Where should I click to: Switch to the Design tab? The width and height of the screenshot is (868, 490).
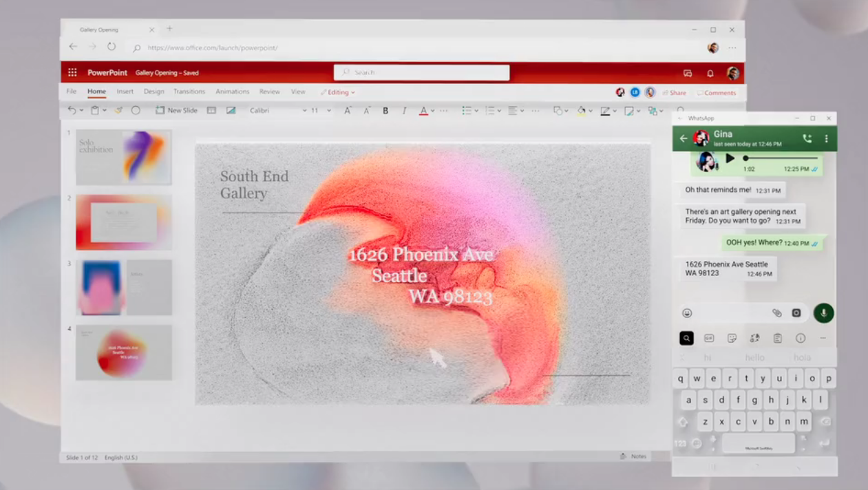coord(154,92)
